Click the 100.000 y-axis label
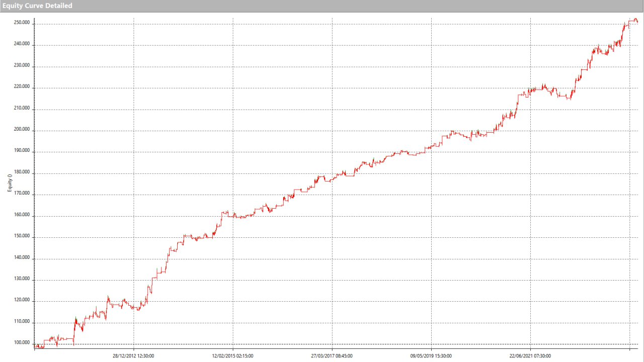This screenshot has width=644, height=362. pos(23,343)
